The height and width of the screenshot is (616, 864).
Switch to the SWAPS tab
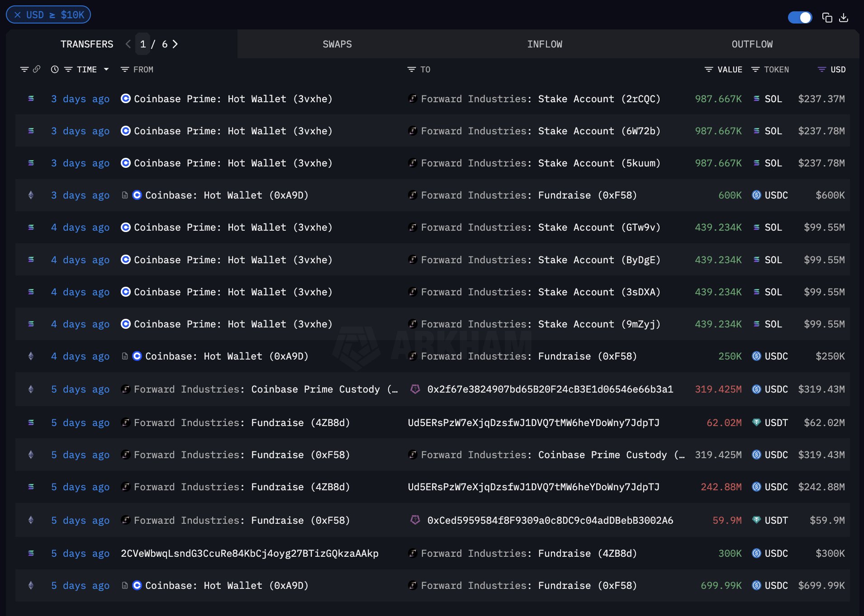337,44
